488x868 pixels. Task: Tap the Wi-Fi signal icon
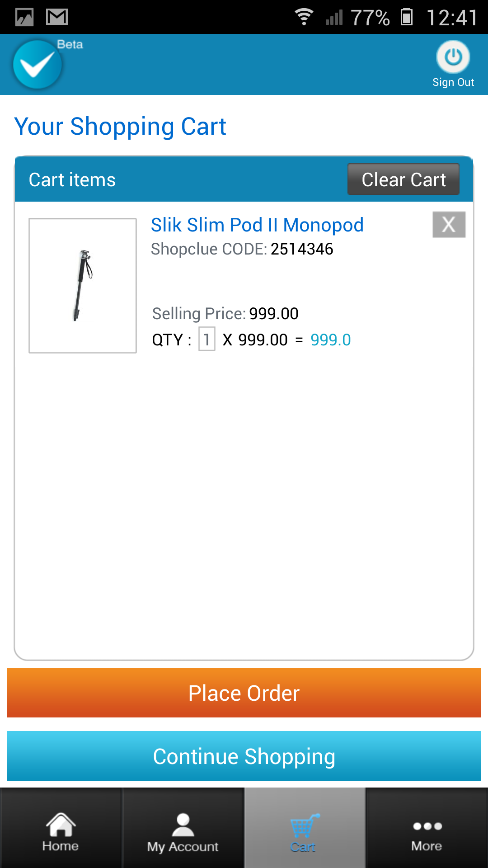(304, 17)
